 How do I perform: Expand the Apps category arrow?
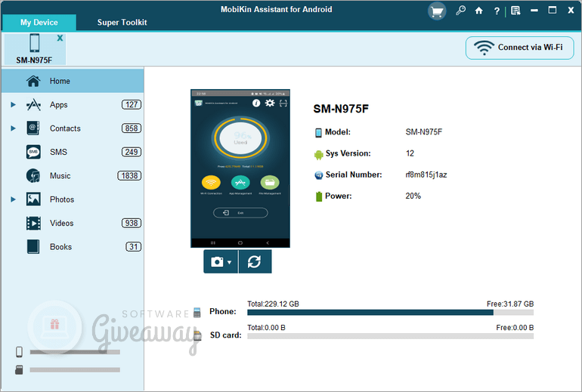pyautogui.click(x=13, y=104)
